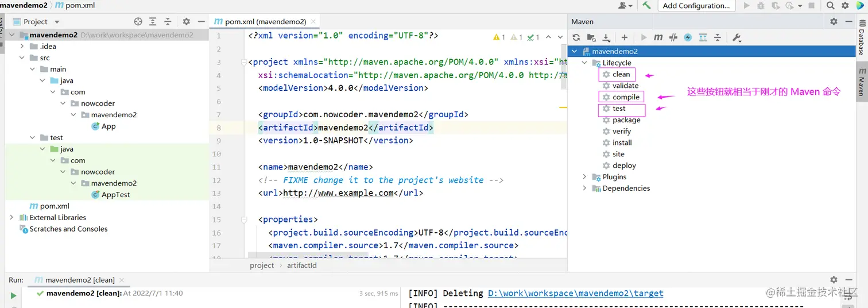Click Add Configuration button
This screenshot has height=308, width=868.
[696, 5]
